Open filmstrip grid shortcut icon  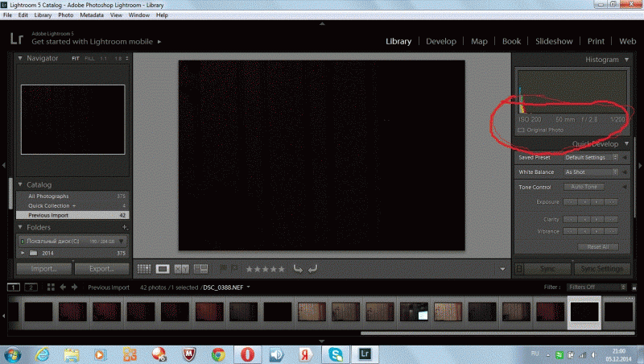tap(51, 287)
